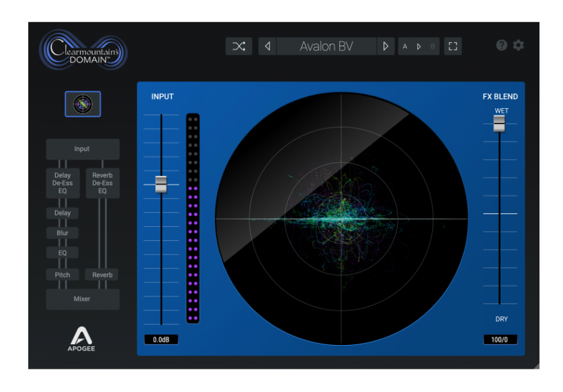Click the 0.0dB input level readout
Image resolution: width=563 pixels, height=392 pixels.
(x=162, y=340)
